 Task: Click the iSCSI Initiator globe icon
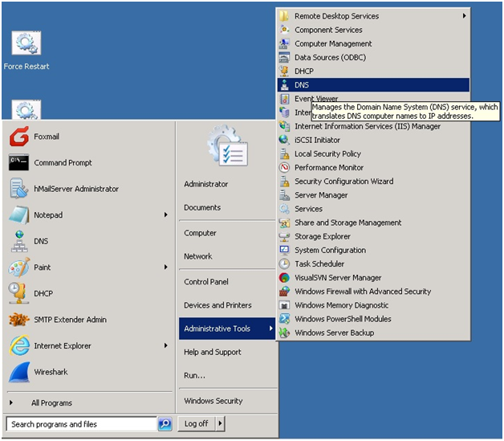(x=284, y=140)
